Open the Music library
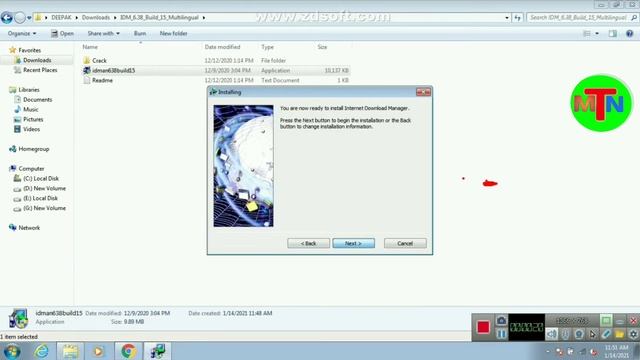Viewport: 640px width, 360px height. click(x=31, y=109)
